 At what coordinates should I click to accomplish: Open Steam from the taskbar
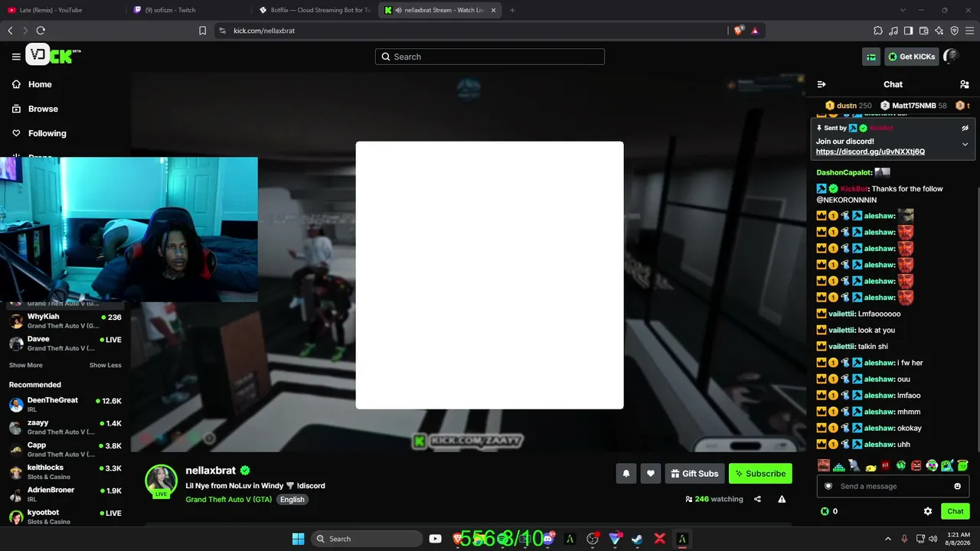637,539
